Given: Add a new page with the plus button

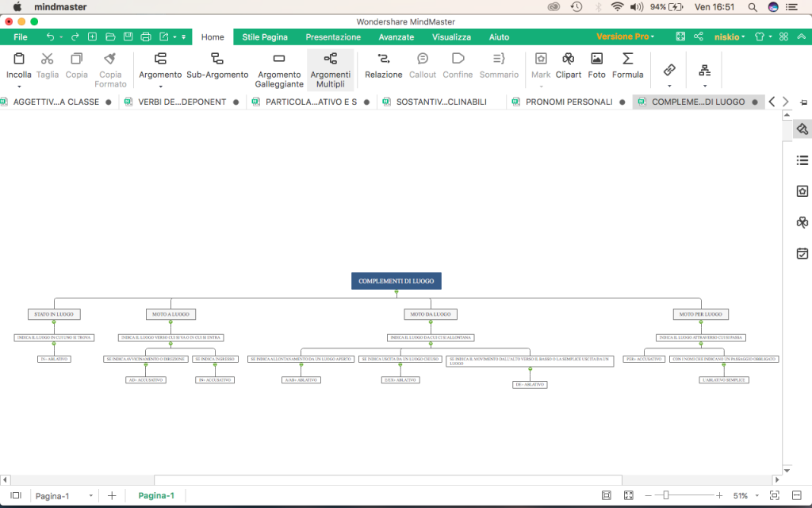Looking at the screenshot, I should click(x=111, y=495).
